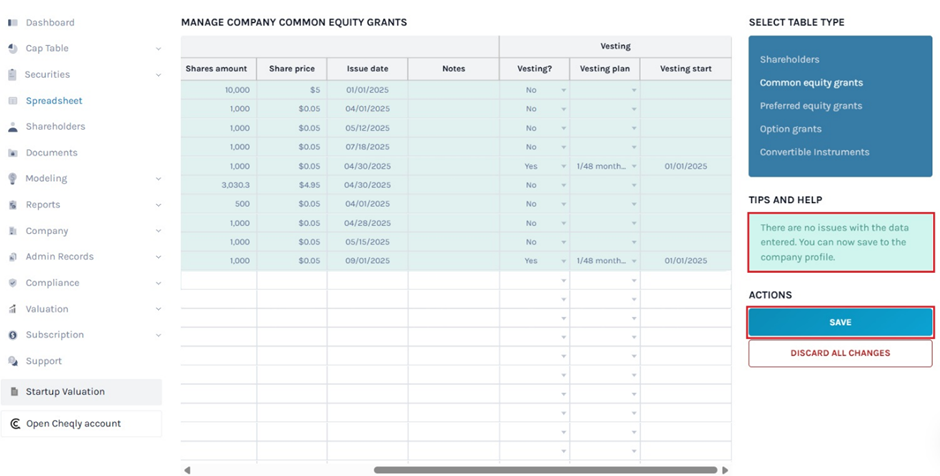Expand the Reports submenu chevron
Screen dimensions: 940x476
tap(158, 205)
